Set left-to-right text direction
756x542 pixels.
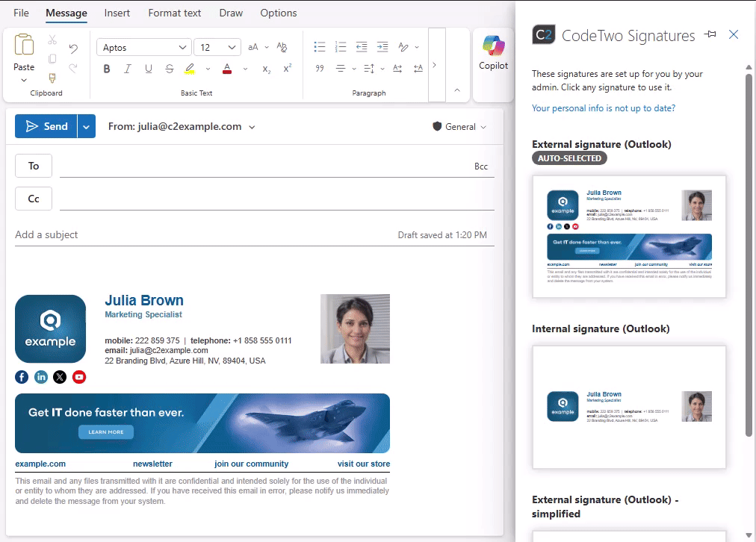(397, 69)
